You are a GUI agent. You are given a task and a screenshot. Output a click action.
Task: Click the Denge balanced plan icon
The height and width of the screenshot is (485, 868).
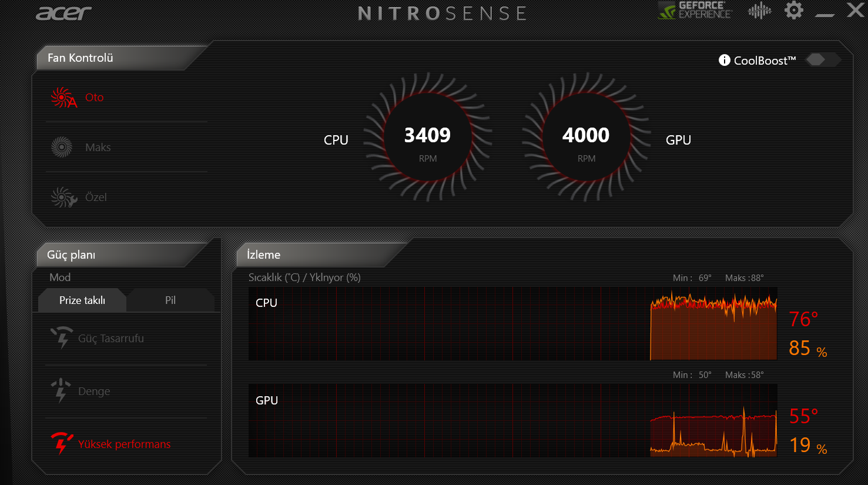point(61,391)
